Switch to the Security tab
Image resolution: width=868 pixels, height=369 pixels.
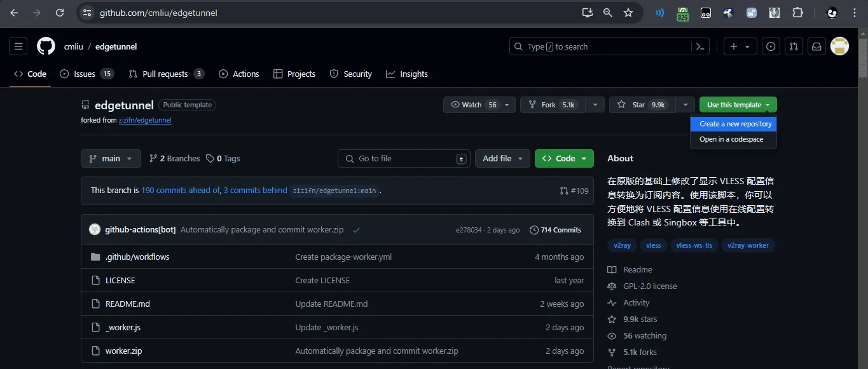click(x=350, y=74)
